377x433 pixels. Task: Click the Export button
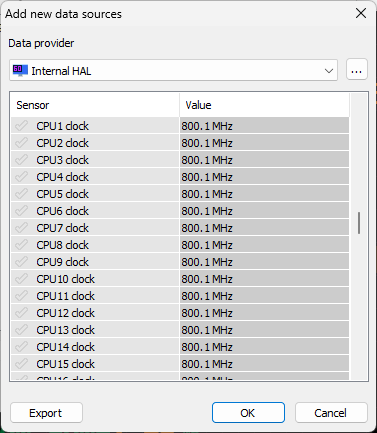46,413
